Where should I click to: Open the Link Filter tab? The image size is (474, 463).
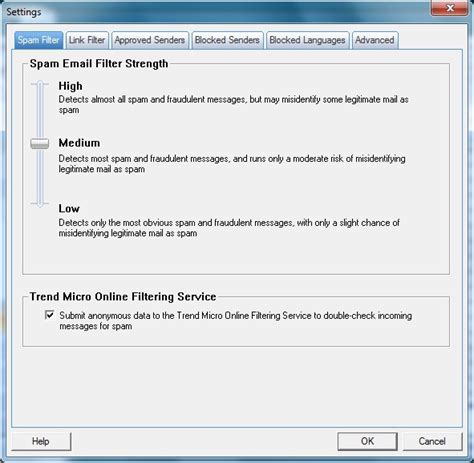(x=87, y=40)
